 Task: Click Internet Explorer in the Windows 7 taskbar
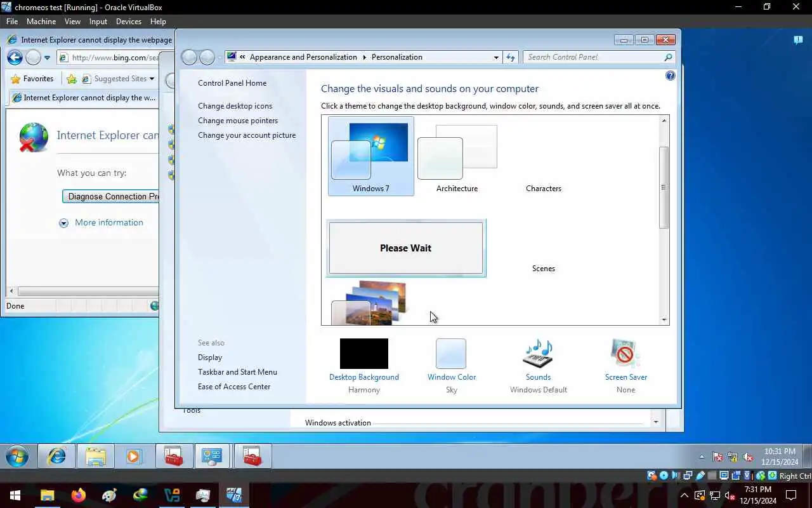click(x=56, y=457)
